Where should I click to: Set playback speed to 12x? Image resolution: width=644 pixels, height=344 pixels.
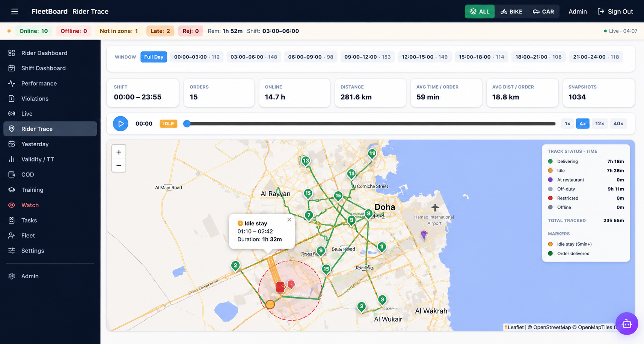(x=600, y=123)
